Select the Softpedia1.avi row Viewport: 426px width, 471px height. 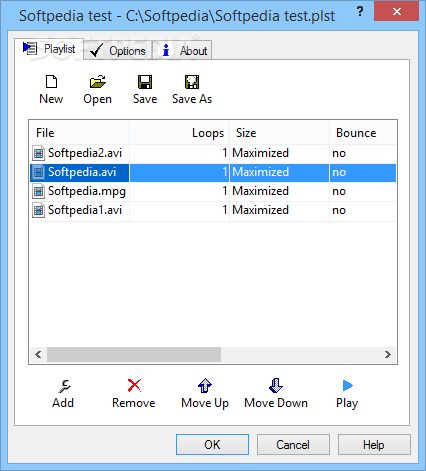tap(213, 210)
